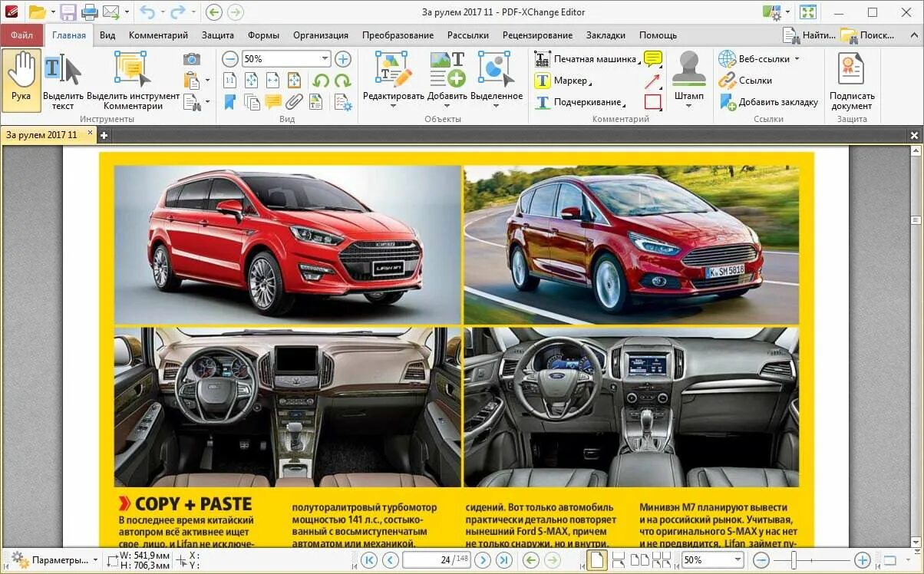The image size is (924, 574).
Task: Open the Закладки tab
Action: pyautogui.click(x=606, y=35)
